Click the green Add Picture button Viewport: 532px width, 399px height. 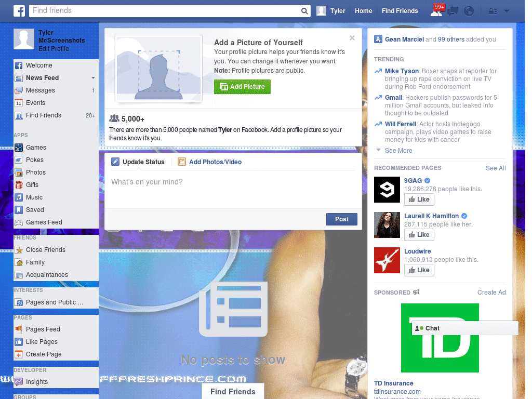[242, 87]
